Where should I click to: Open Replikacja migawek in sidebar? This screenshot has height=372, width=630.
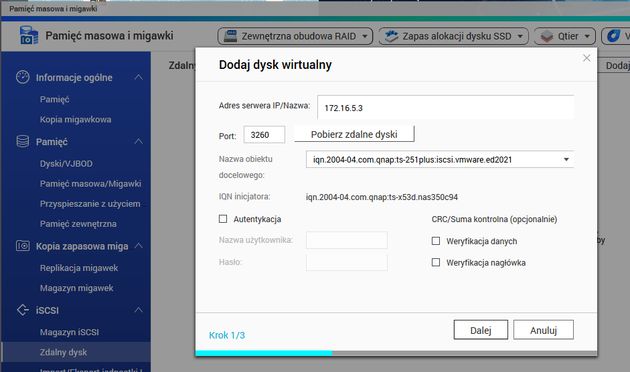(79, 268)
